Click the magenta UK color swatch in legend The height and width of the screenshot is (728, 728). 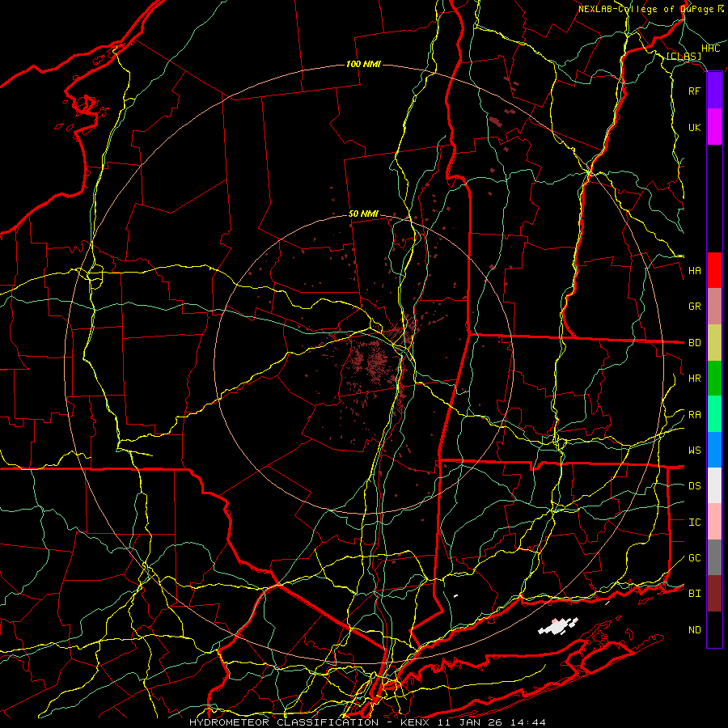click(714, 127)
